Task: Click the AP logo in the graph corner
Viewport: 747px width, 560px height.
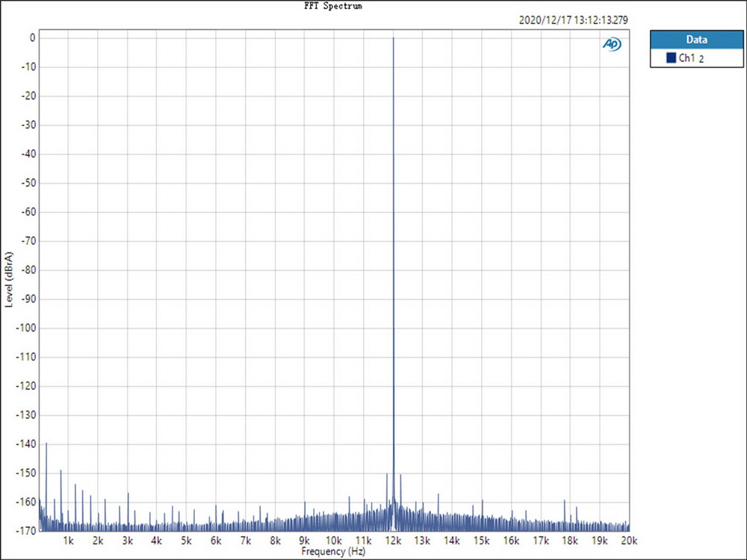Action: click(x=612, y=44)
